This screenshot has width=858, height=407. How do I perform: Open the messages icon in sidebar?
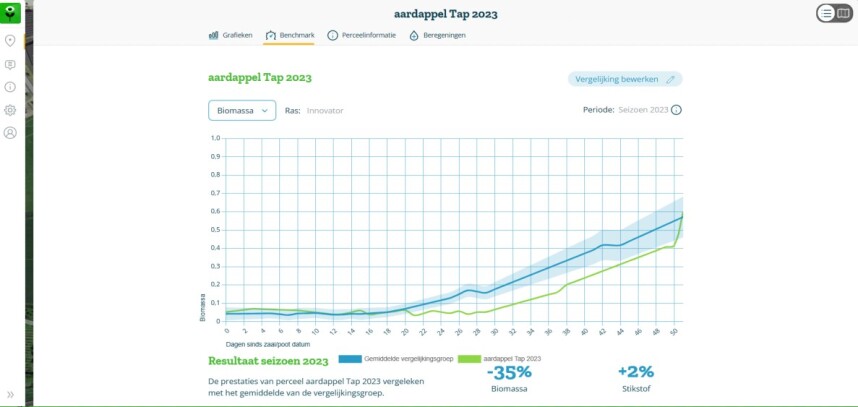(10, 65)
